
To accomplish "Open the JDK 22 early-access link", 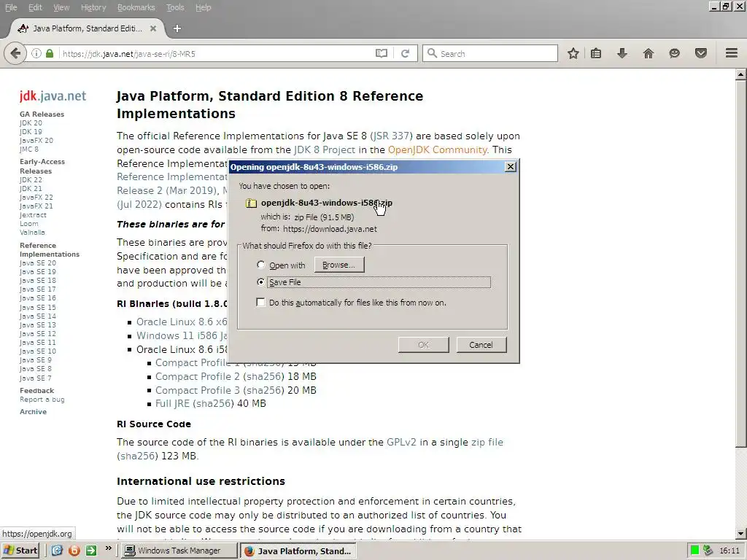I will 31,180.
